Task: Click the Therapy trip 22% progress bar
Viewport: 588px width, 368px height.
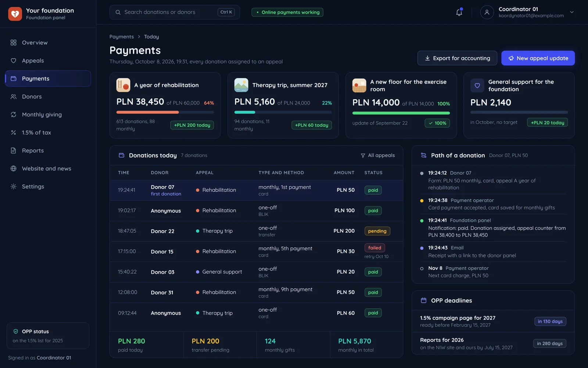Action: pyautogui.click(x=283, y=112)
